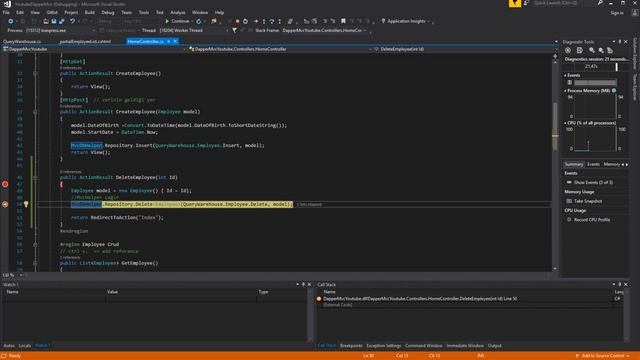The height and width of the screenshot is (360, 640).
Task: Click the Quick Launch search magnifier icon
Action: point(600,3)
